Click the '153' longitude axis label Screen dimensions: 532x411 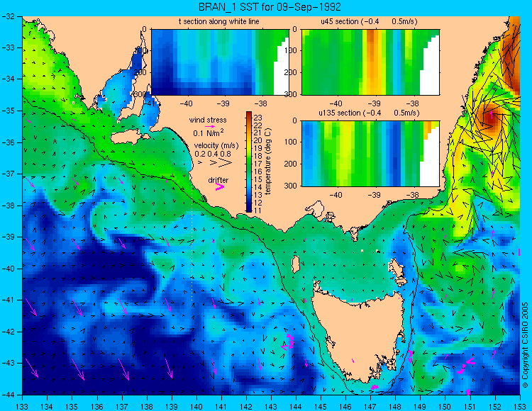point(520,406)
